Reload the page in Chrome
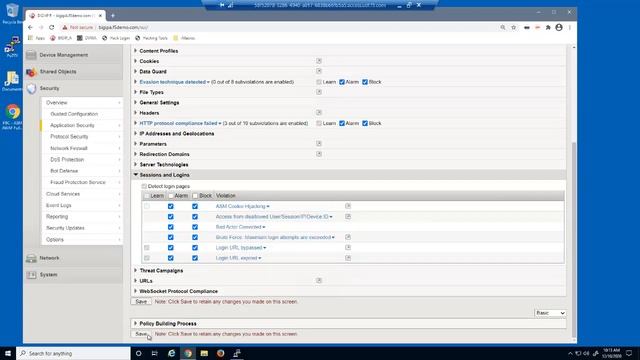 (x=51, y=27)
